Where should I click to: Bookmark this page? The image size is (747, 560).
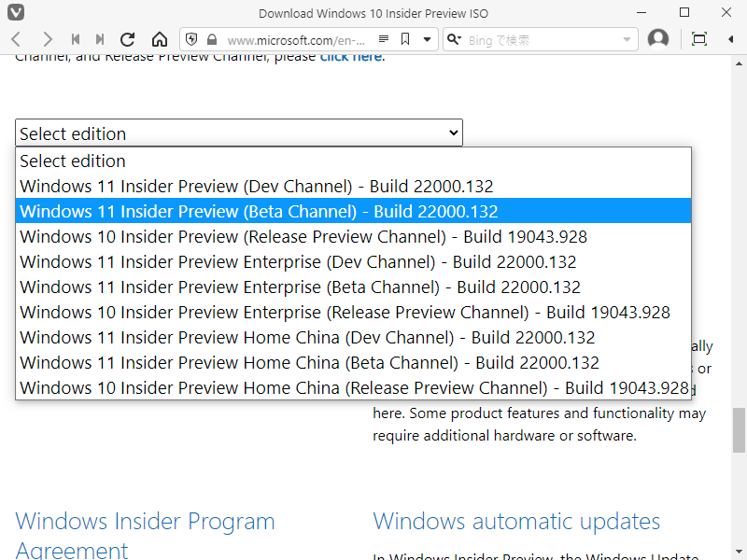(405, 39)
